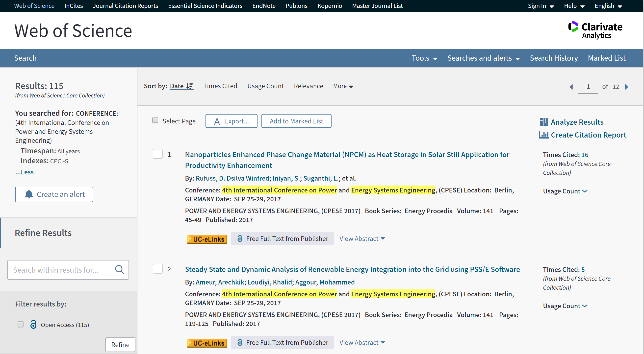Click the Create Citation Report chart icon
644x354 pixels.
(x=544, y=135)
